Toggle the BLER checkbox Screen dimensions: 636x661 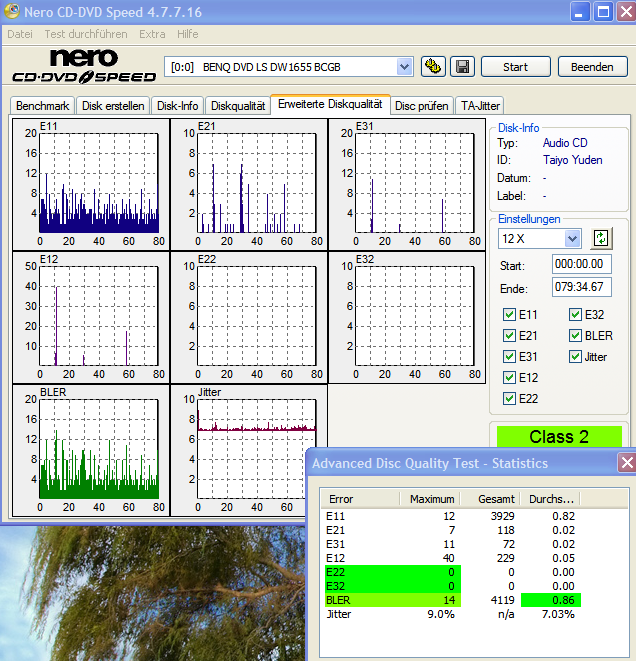tap(576, 336)
